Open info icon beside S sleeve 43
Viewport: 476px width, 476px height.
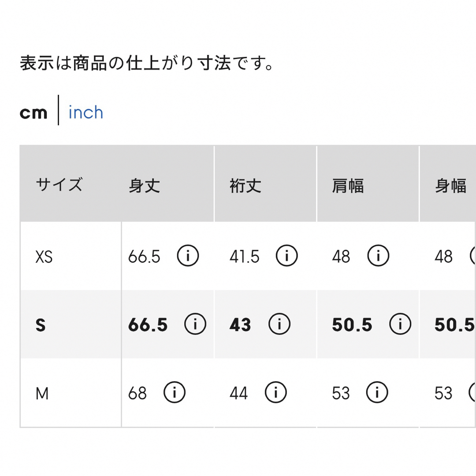[279, 324]
